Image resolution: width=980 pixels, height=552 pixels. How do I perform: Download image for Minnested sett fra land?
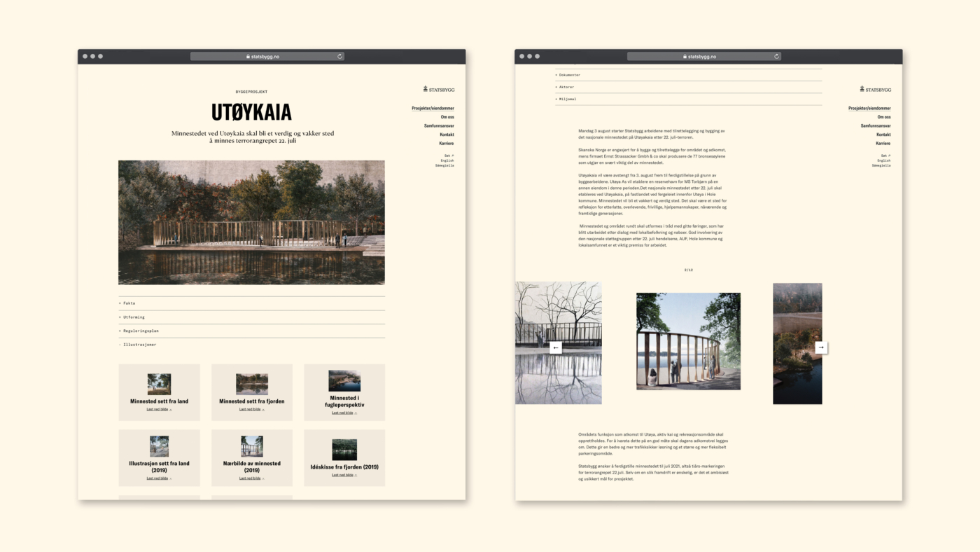tap(159, 409)
